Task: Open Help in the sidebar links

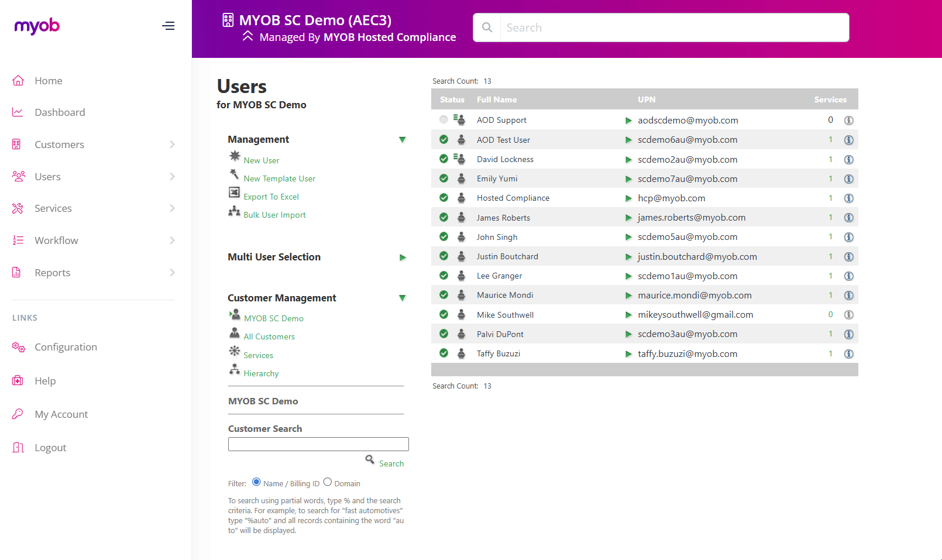Action: tap(45, 381)
